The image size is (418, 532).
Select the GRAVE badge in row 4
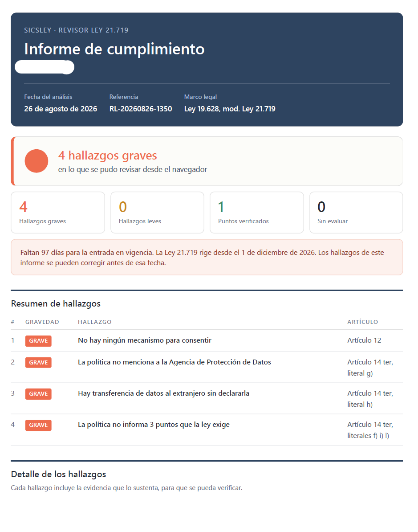(38, 425)
